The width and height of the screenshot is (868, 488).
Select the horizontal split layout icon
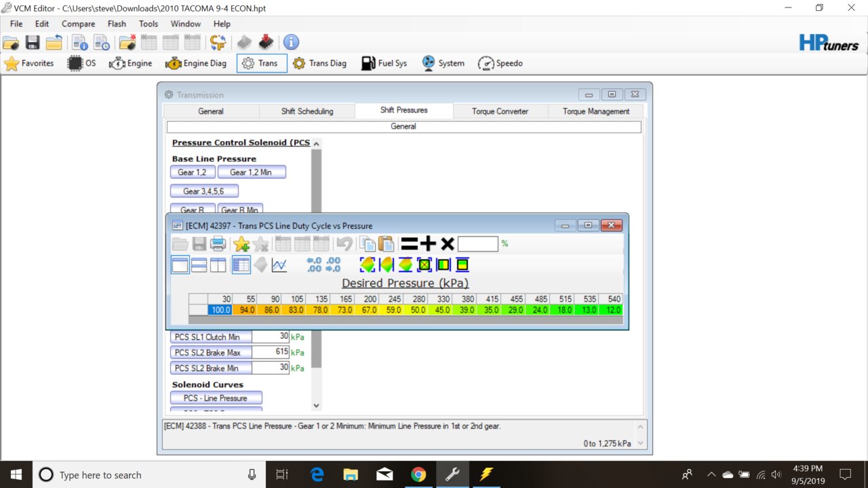point(199,265)
